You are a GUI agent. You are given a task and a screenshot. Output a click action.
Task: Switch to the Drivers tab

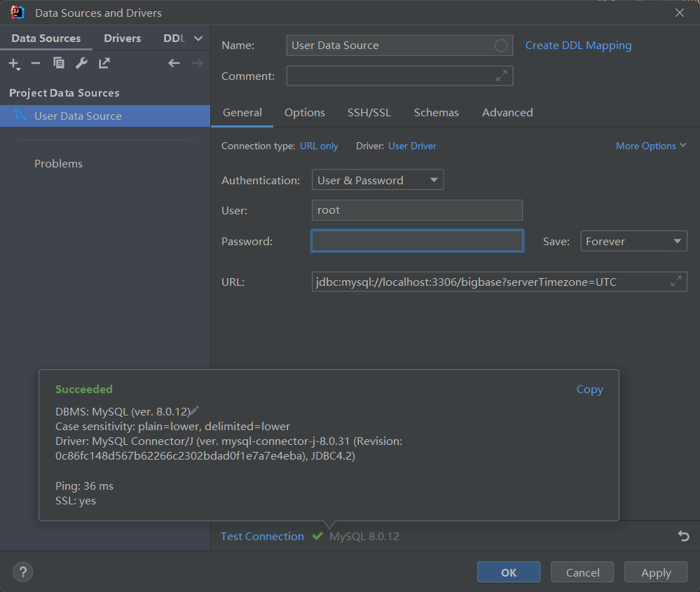[x=123, y=39]
